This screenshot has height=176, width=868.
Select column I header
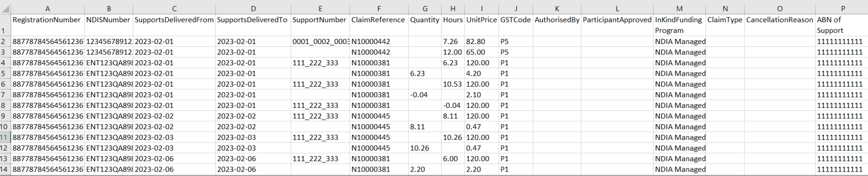[x=482, y=9]
